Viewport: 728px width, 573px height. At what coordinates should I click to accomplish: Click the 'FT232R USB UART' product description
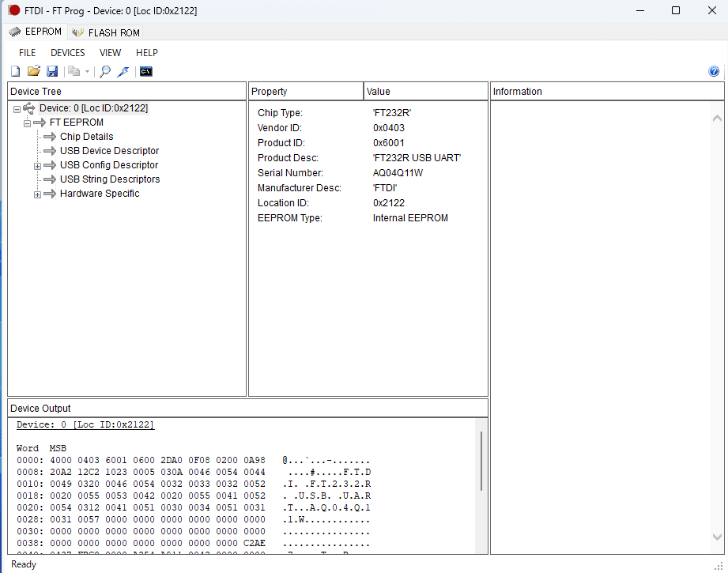417,158
